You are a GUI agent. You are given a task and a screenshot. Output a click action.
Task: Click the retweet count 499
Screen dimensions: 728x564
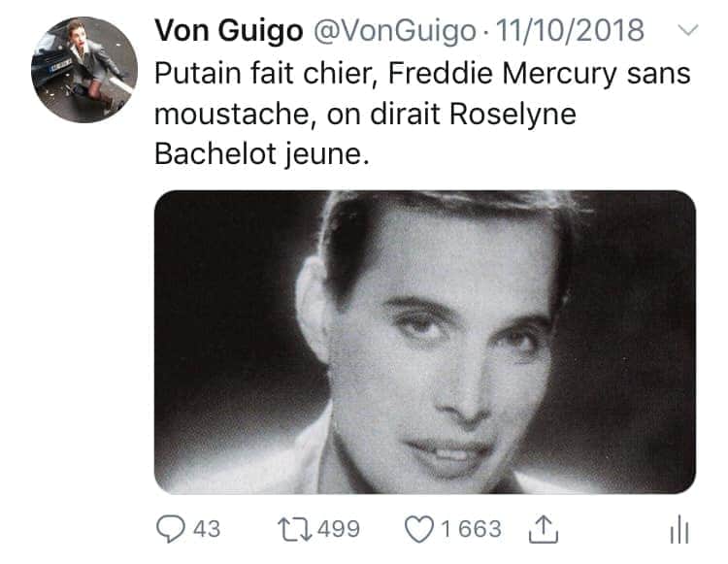click(x=339, y=529)
